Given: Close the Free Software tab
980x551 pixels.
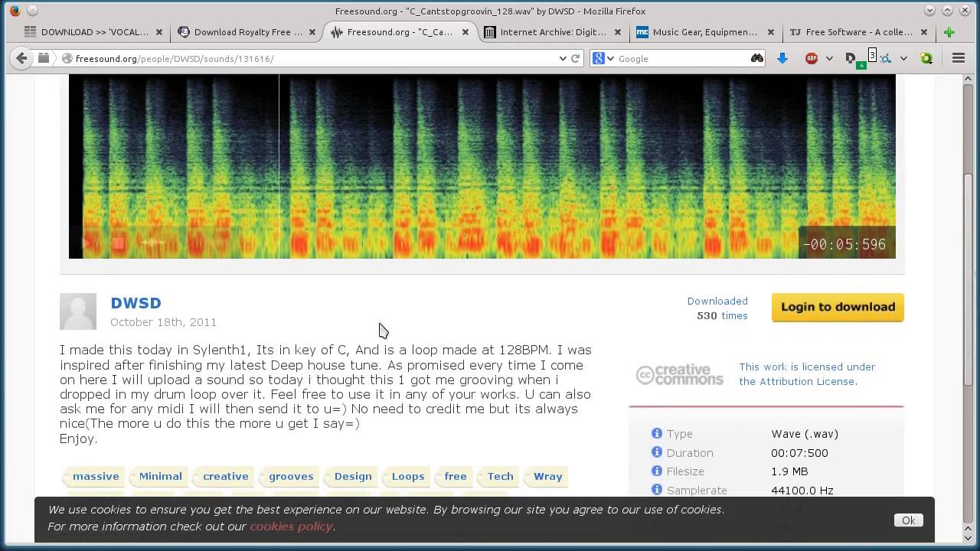Looking at the screenshot, I should pos(924,32).
